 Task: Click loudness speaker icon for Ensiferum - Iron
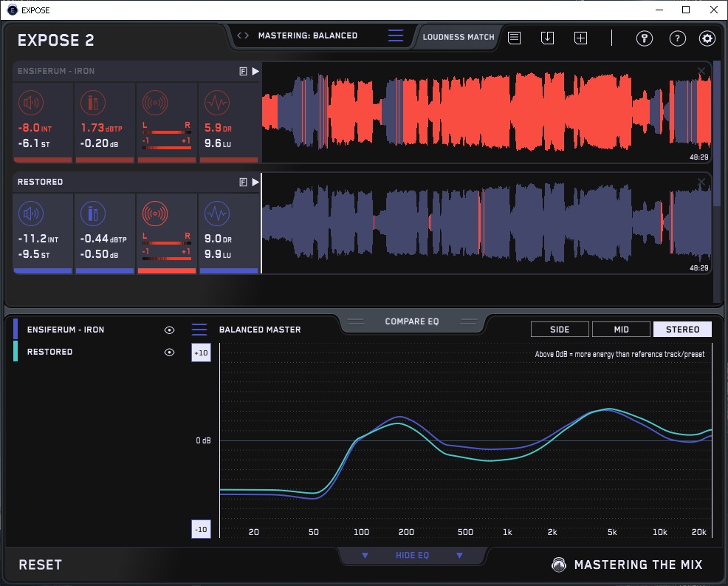[30, 103]
